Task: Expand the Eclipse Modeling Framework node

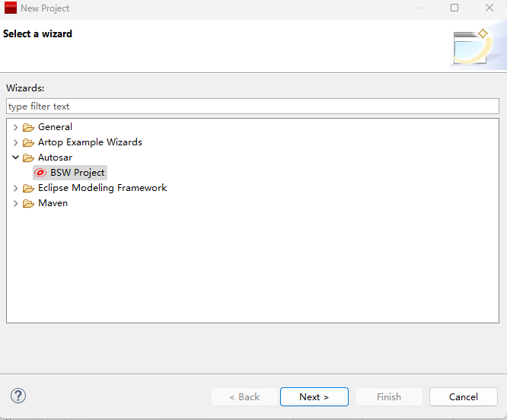Action: (15, 188)
